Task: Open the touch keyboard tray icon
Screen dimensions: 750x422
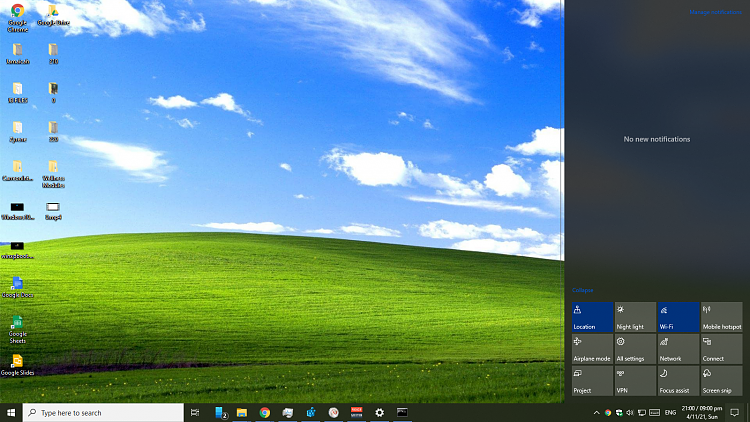Action: point(654,412)
